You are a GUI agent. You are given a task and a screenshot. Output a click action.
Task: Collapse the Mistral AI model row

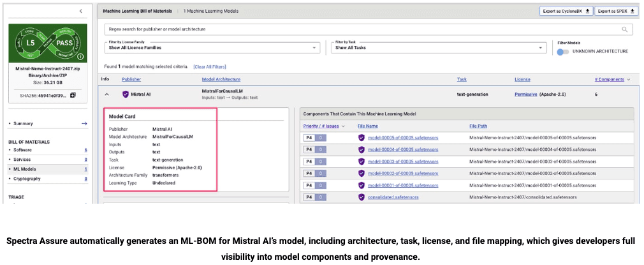coord(106,95)
